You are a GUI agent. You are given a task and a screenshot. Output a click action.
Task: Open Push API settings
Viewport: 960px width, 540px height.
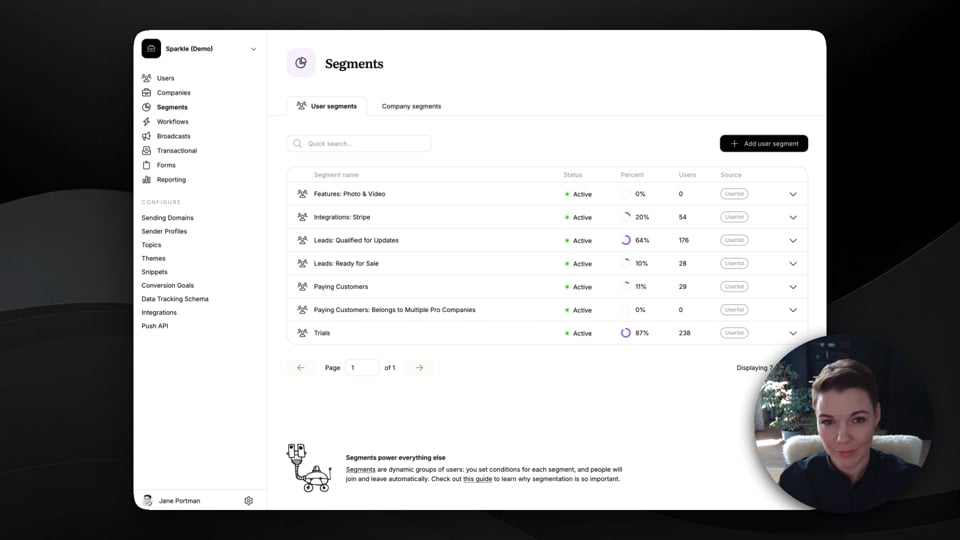155,326
